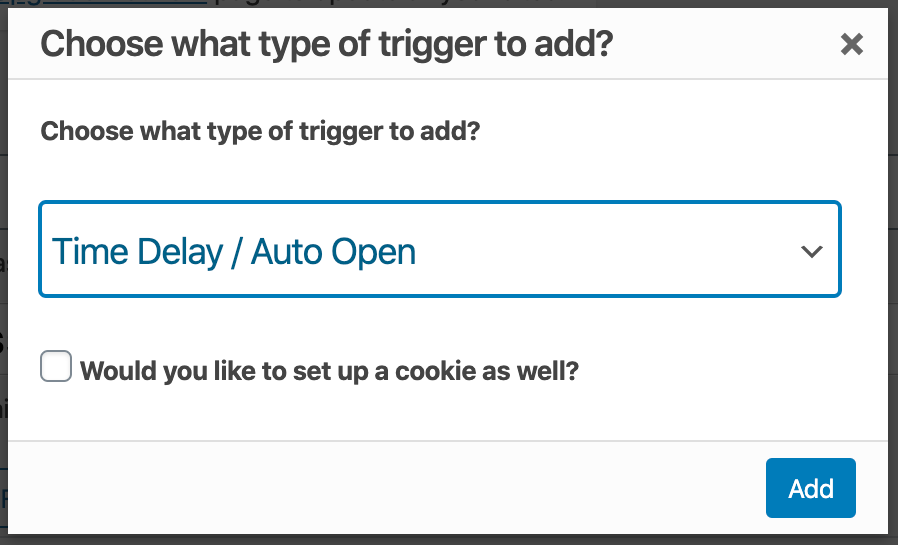Click the dialog footer area left of Add

384,488
